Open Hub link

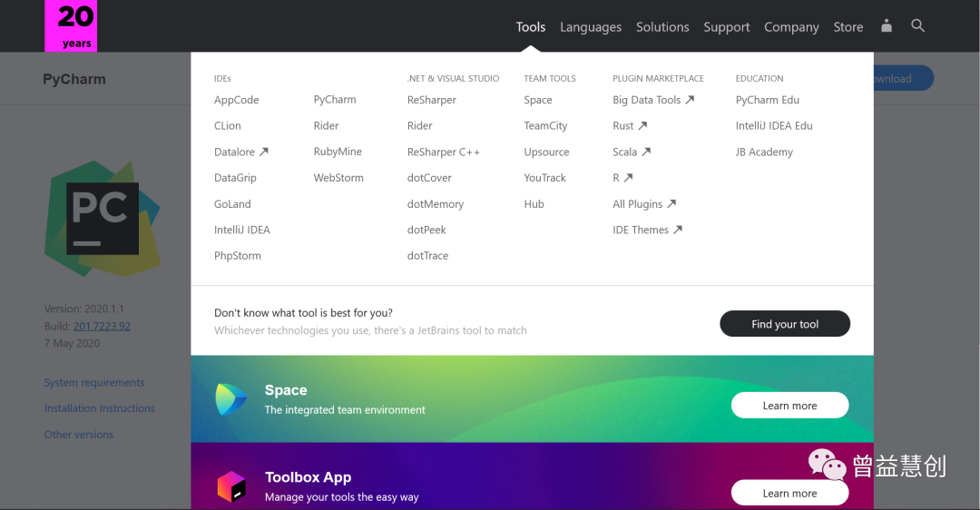coord(534,204)
